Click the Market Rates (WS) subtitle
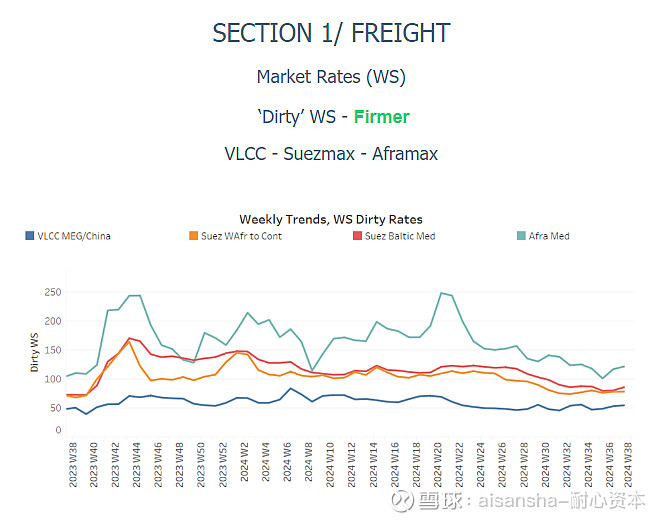665x521 pixels. click(331, 77)
